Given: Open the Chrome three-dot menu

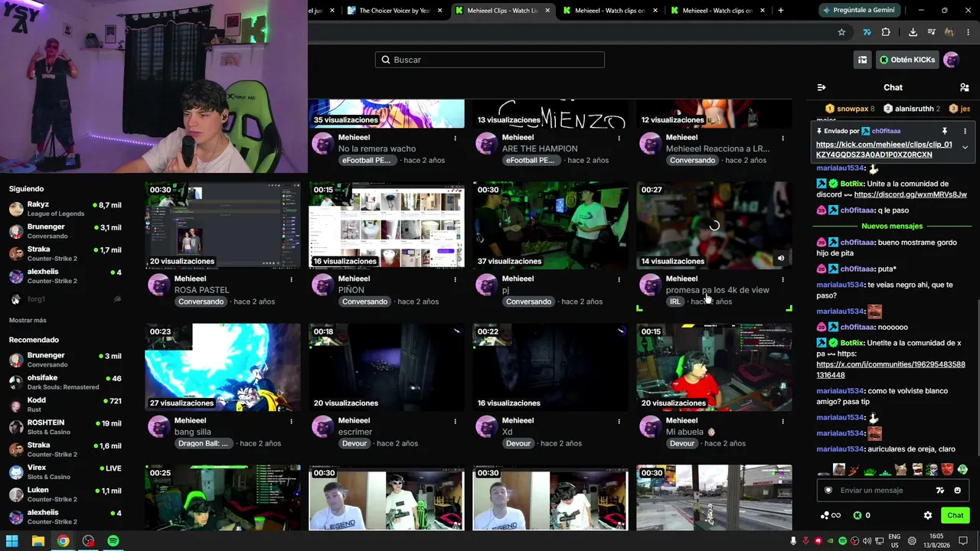Looking at the screenshot, I should coord(969,32).
